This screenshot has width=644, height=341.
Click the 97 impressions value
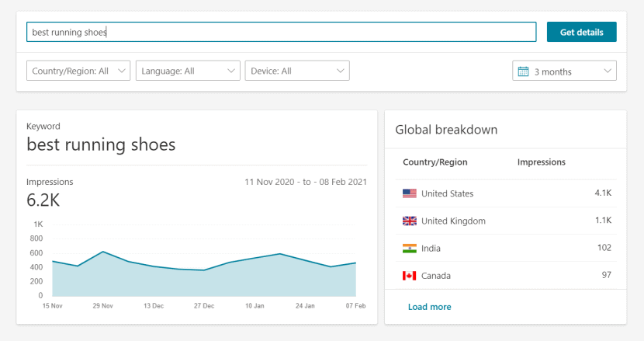607,275
